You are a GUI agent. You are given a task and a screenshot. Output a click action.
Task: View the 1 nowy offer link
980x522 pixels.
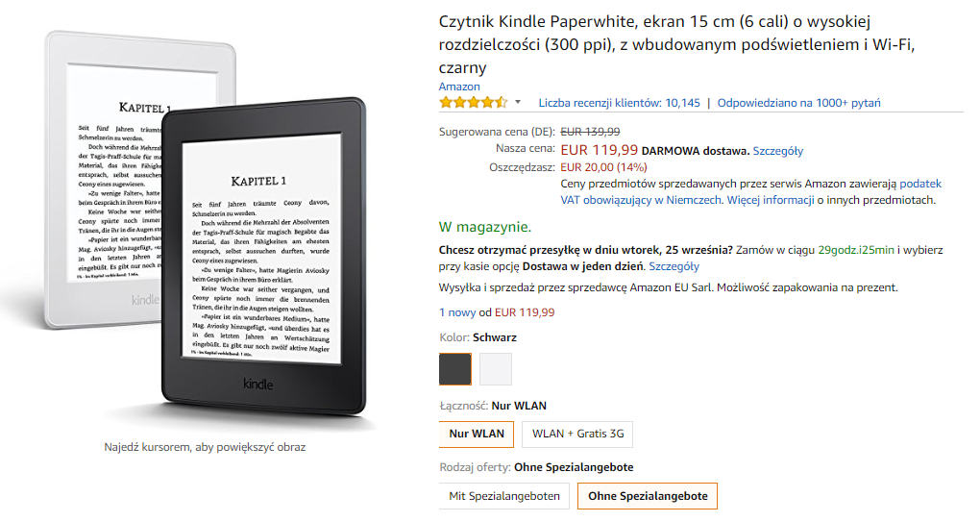tap(457, 312)
